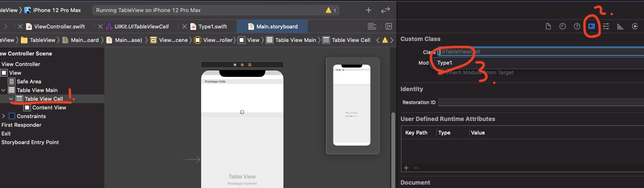Select View Controller in document outline
This screenshot has height=188, width=644.
21,64
